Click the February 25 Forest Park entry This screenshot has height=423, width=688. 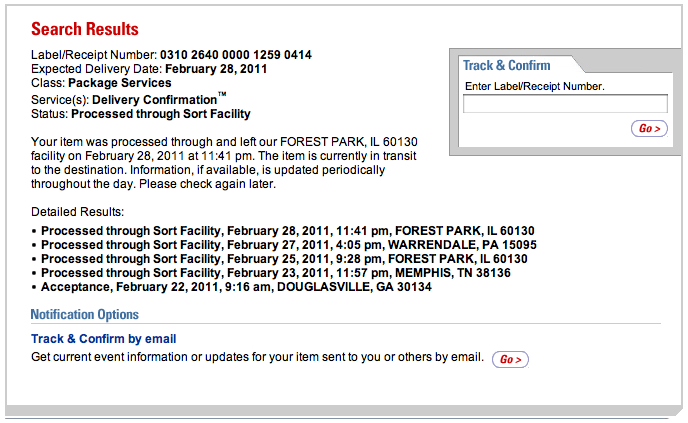pos(284,259)
